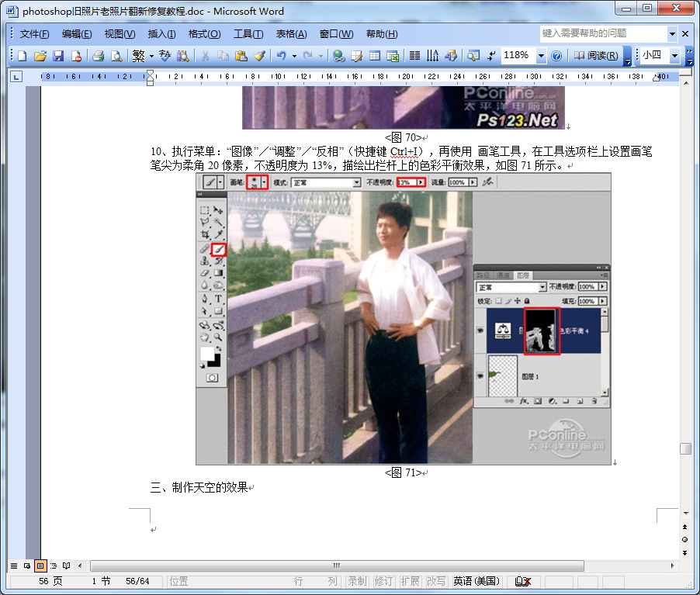Expand the help question box dropdown arrow
The height and width of the screenshot is (595, 700).
pyautogui.click(x=672, y=34)
